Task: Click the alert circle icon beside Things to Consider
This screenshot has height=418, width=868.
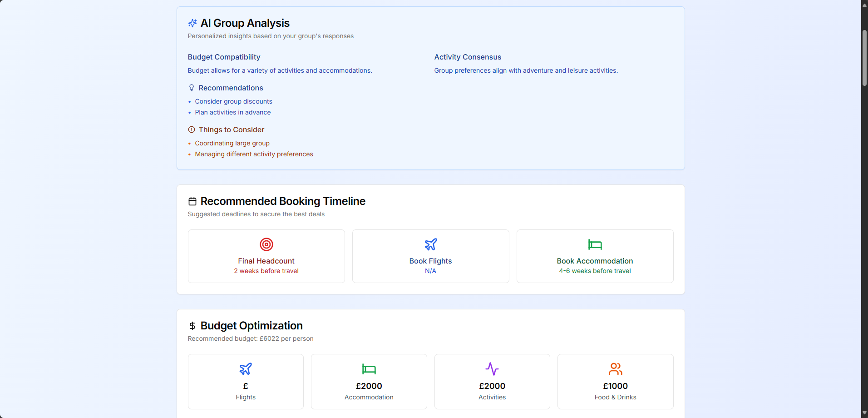Action: (x=192, y=129)
